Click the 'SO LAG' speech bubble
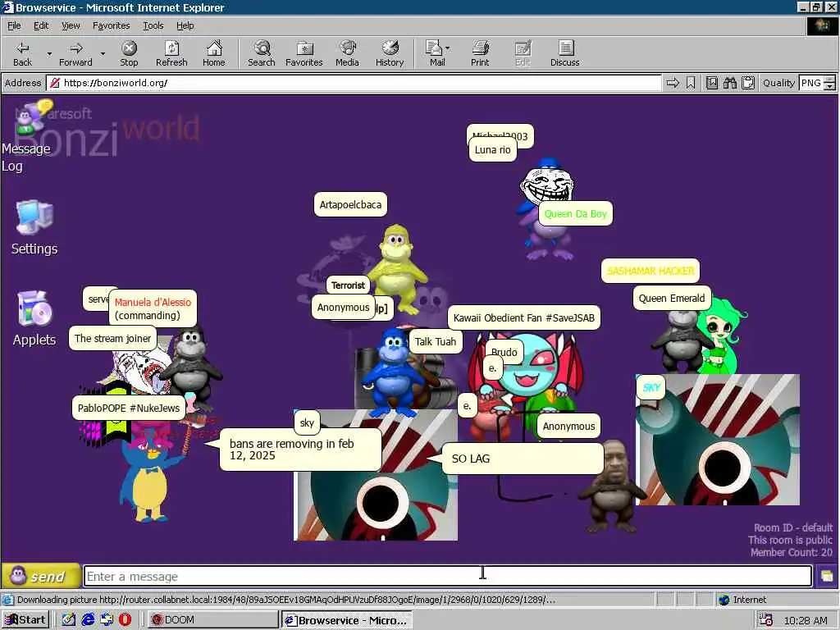 point(523,459)
